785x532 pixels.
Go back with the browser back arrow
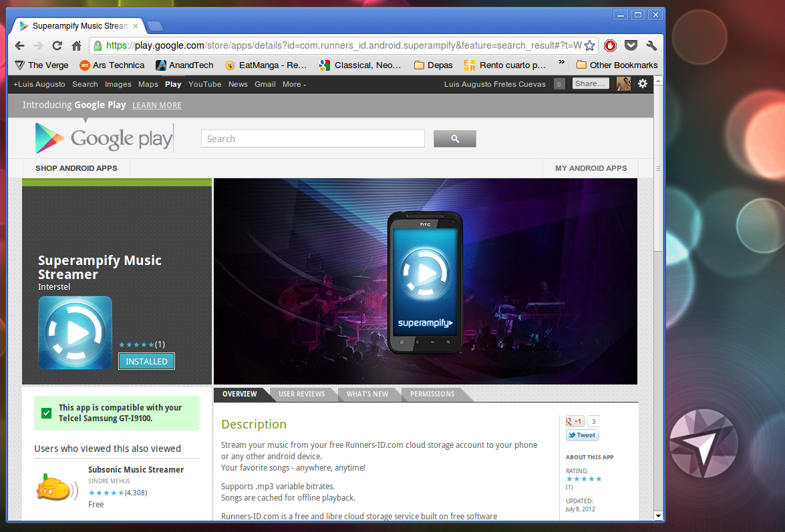click(x=19, y=46)
